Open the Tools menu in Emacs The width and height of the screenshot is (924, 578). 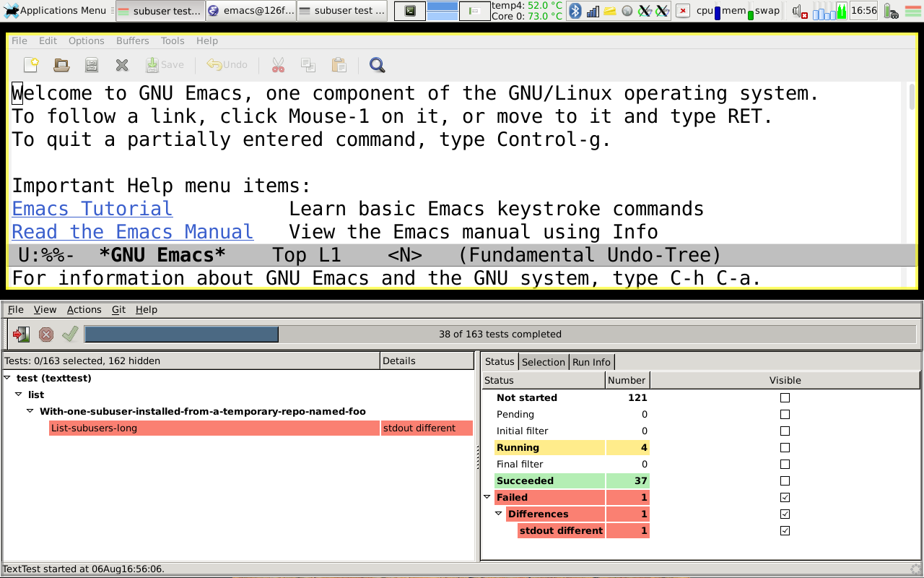click(173, 41)
